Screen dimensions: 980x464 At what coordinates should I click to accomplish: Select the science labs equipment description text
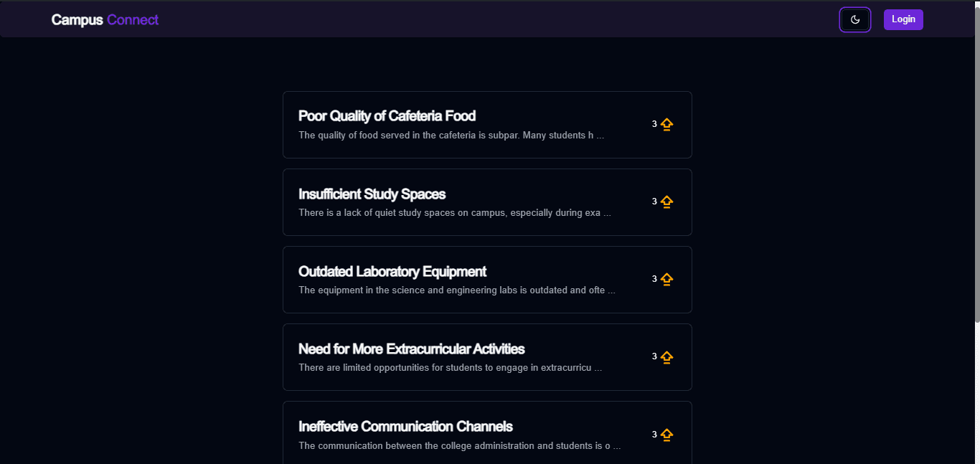click(457, 290)
